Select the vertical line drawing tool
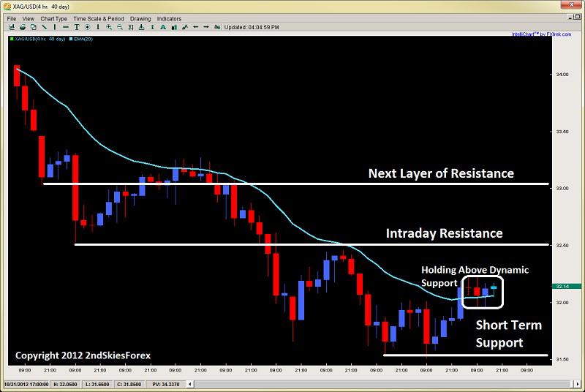Viewport: 585px width, 392px height. pos(55,27)
